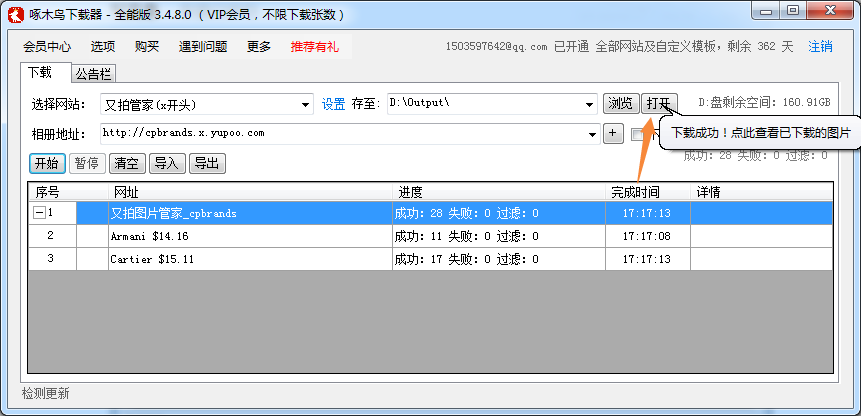The height and width of the screenshot is (416, 861).
Task: Click the 序号 column header
Action: point(68,192)
